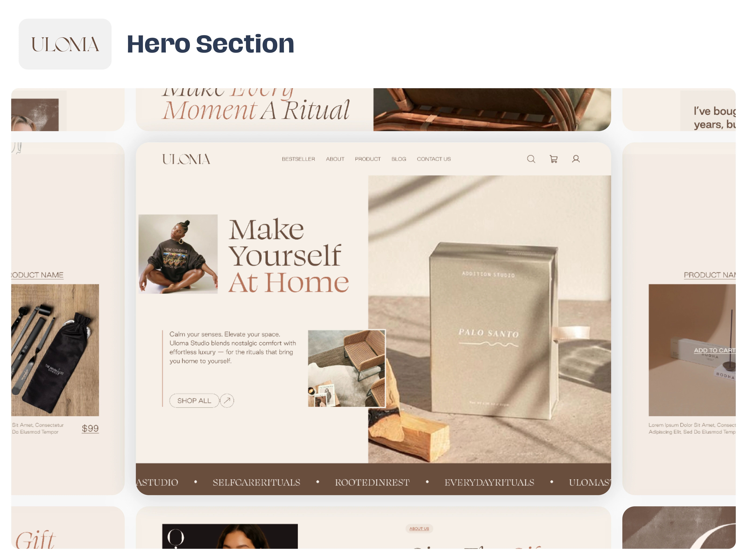
Task: Click the ULOMA logo in the navbar
Action: point(186,159)
